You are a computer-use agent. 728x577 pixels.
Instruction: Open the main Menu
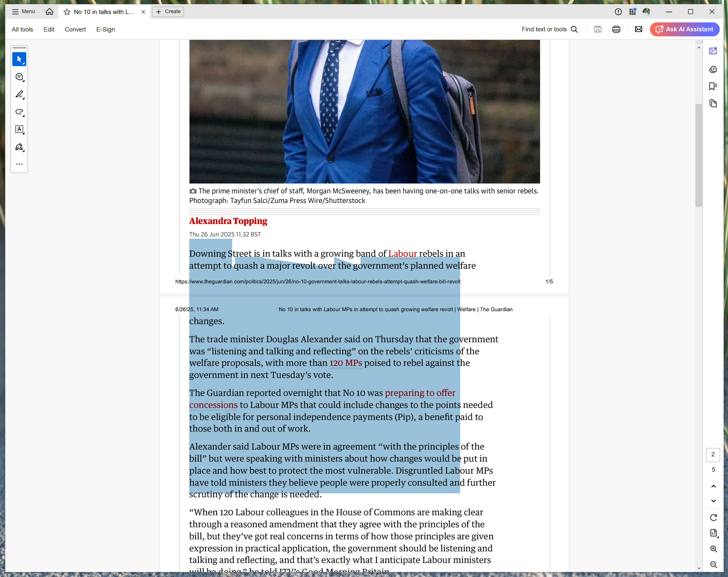23,11
